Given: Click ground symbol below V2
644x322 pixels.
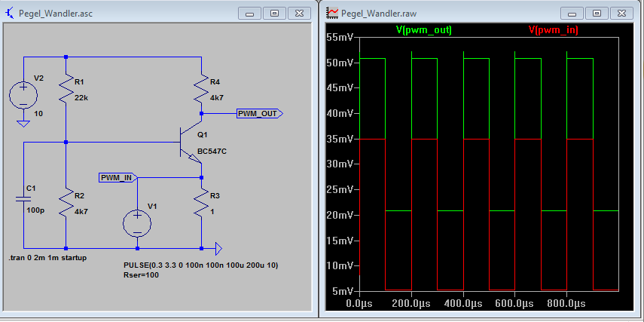Looking at the screenshot, I should coord(23,124).
